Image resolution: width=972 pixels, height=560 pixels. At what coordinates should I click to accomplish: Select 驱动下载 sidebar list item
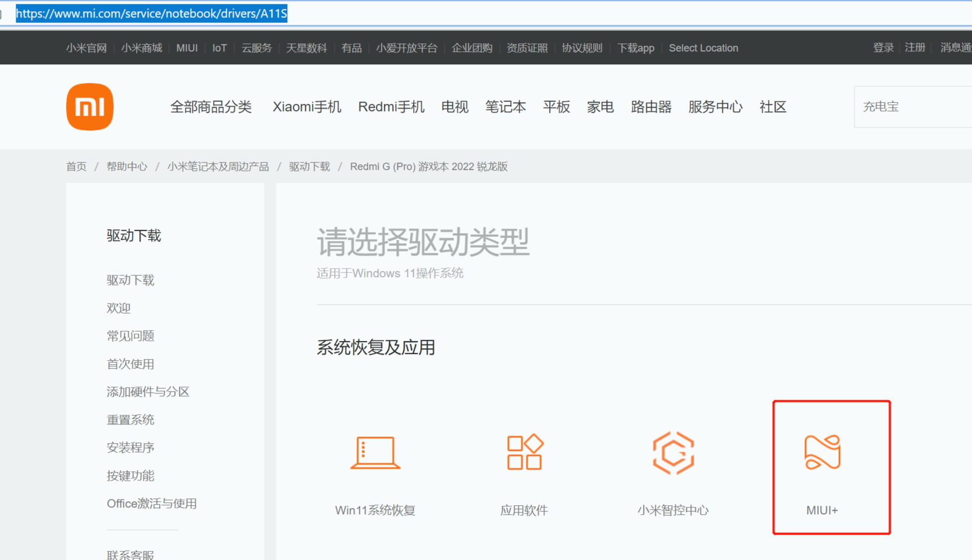click(130, 280)
